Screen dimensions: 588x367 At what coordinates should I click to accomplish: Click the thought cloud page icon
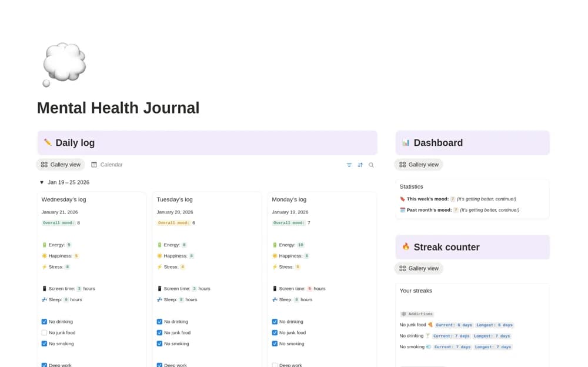click(64, 65)
